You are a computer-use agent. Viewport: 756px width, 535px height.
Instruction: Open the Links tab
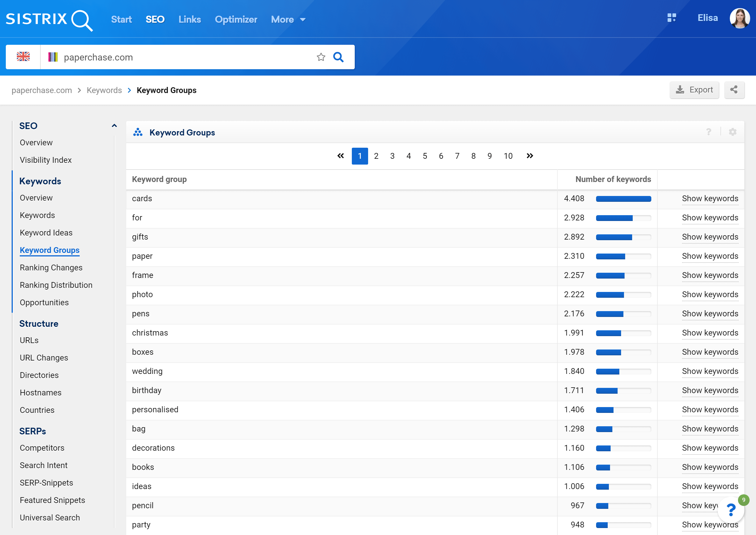click(190, 19)
